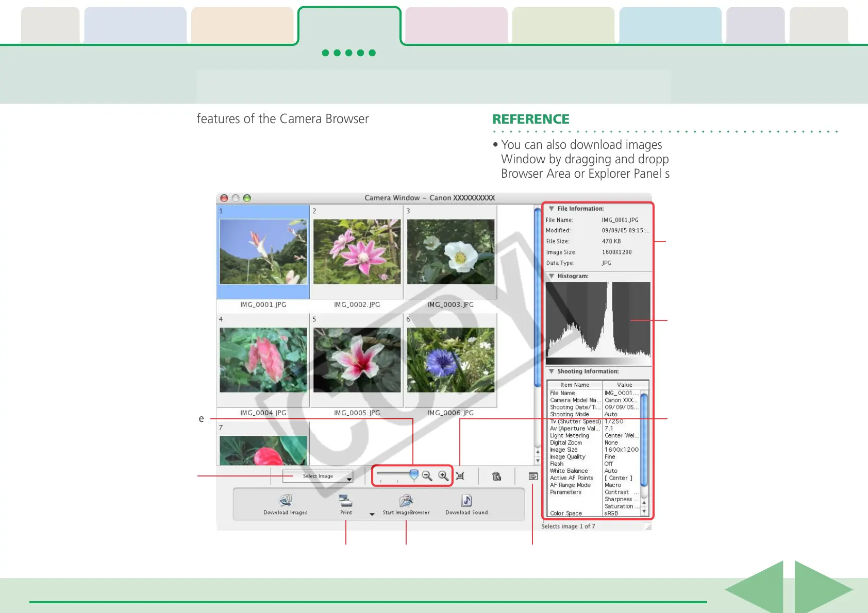Click the File Size value 470 KB
Viewport: 868px width, 613px height.
(611, 241)
